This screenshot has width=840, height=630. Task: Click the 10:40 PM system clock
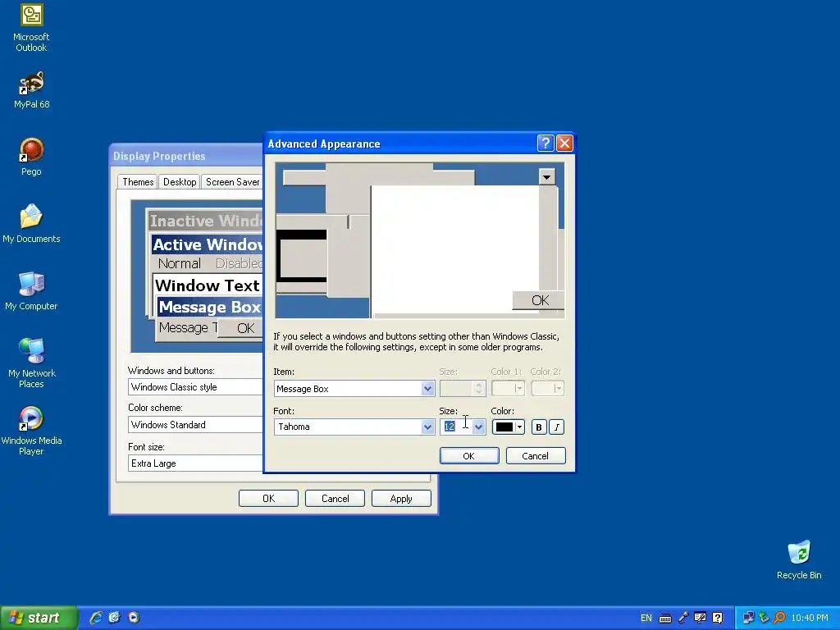point(810,619)
